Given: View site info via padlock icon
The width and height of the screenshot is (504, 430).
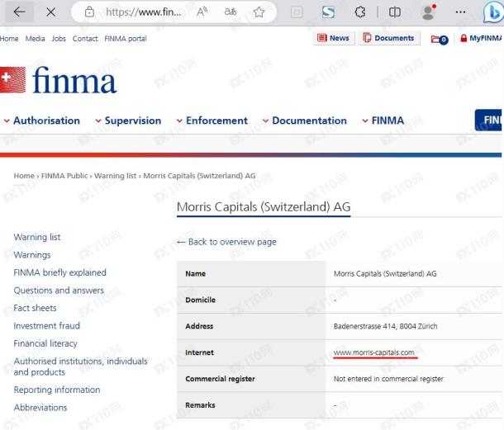Looking at the screenshot, I should [89, 12].
